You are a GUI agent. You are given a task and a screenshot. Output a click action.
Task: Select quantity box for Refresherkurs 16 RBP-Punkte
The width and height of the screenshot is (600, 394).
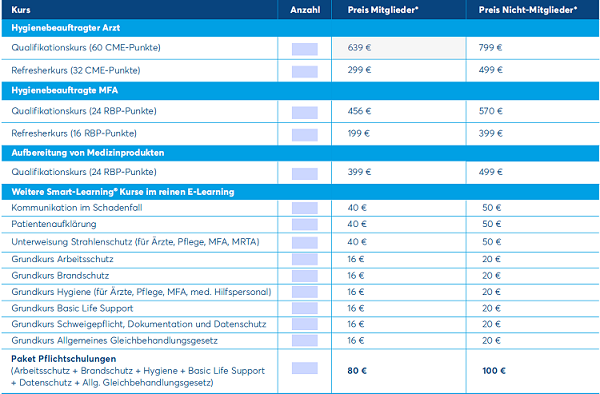coord(305,135)
